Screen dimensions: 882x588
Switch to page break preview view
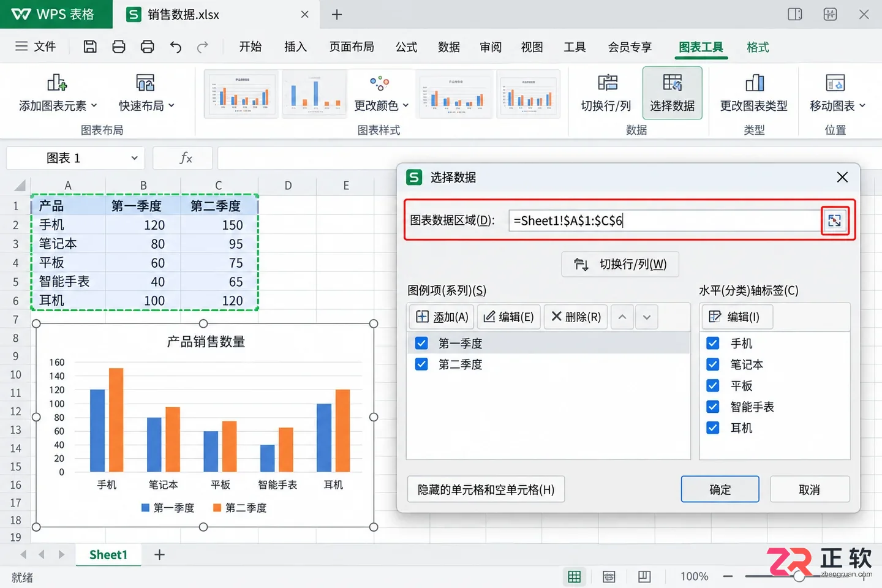click(609, 576)
